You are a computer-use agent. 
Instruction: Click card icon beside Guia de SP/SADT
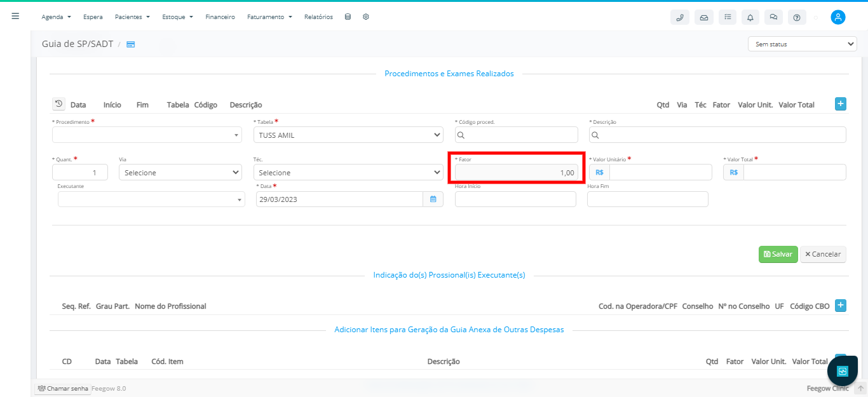point(130,44)
